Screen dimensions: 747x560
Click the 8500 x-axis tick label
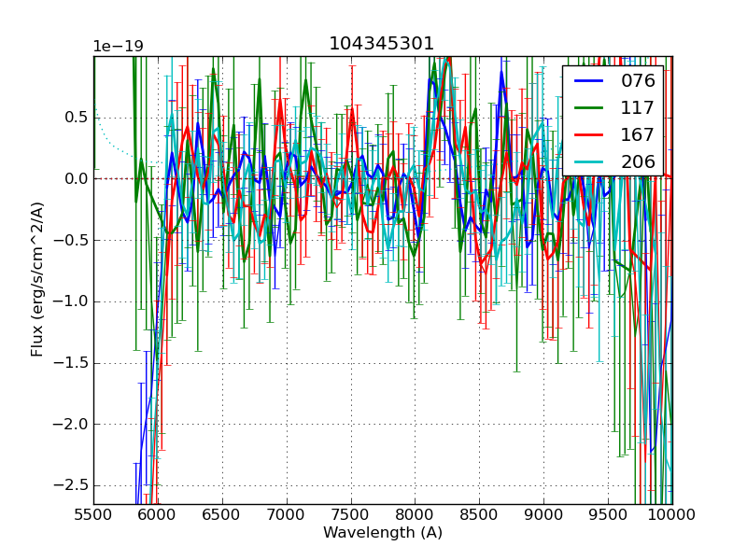pyautogui.click(x=480, y=513)
